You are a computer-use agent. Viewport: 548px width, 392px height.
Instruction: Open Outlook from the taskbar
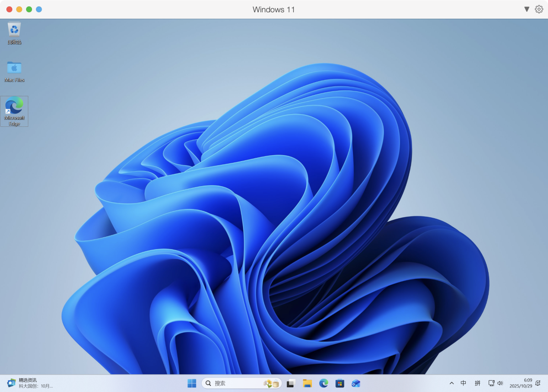click(356, 383)
